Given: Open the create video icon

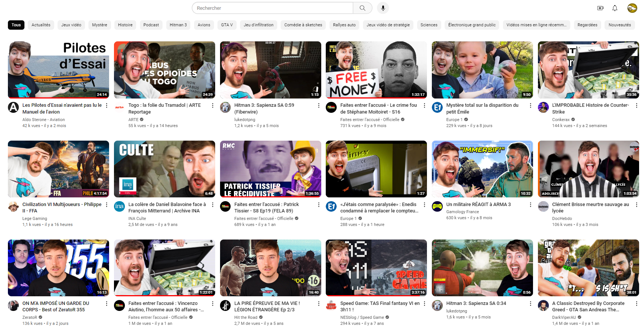Looking at the screenshot, I should pos(600,8).
